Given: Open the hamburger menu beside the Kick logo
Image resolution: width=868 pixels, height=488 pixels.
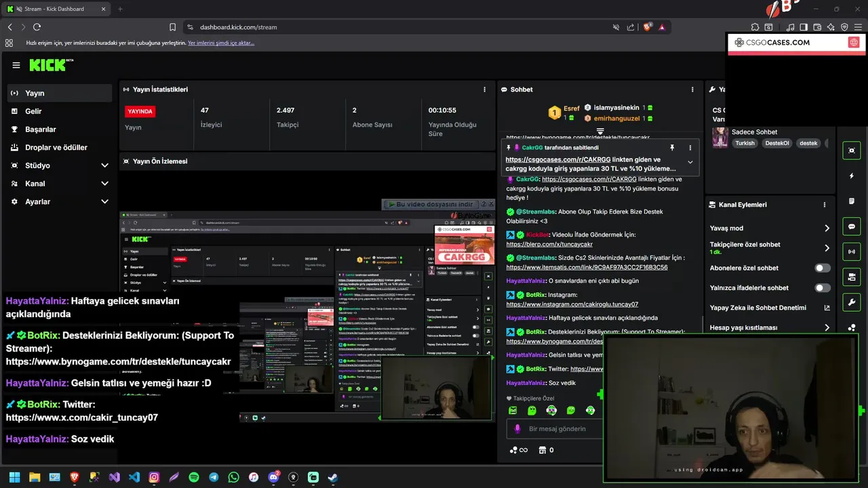Looking at the screenshot, I should [16, 65].
